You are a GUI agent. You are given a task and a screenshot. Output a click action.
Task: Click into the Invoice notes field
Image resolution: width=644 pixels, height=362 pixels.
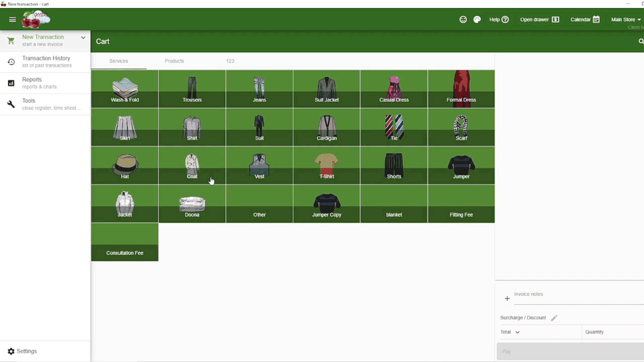(x=577, y=298)
